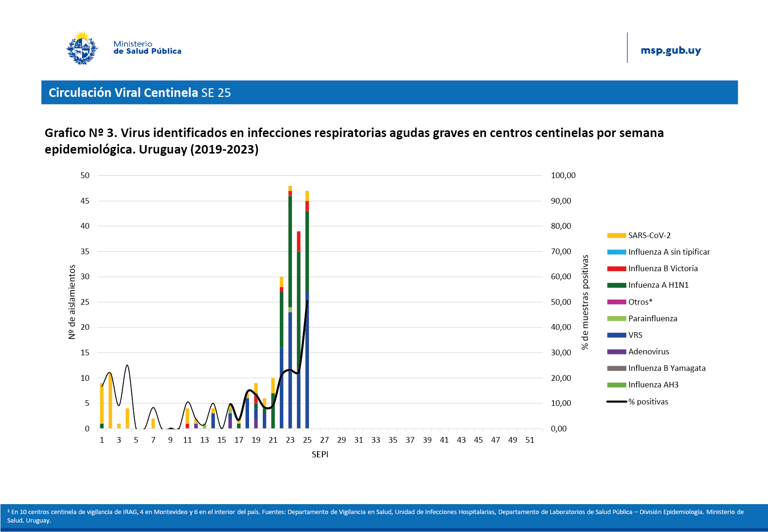The image size is (768, 532).
Task: Click the week 24 stacked bar
Action: [x=299, y=330]
